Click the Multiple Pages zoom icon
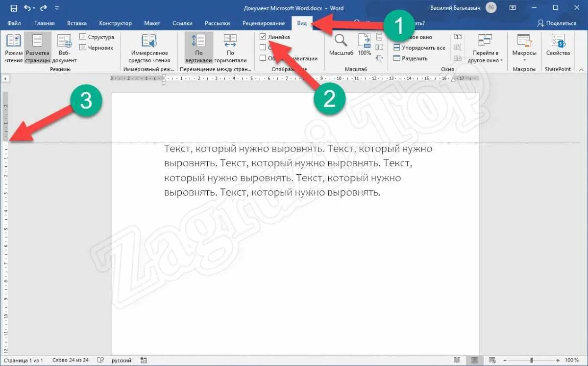 [x=379, y=48]
